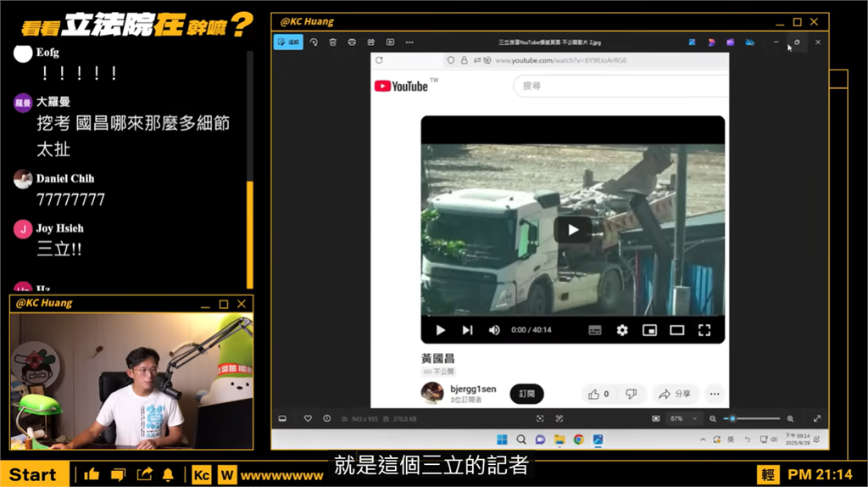Toggle favorite heart icon in Photos footer
The width and height of the screenshot is (868, 487).
tap(308, 418)
